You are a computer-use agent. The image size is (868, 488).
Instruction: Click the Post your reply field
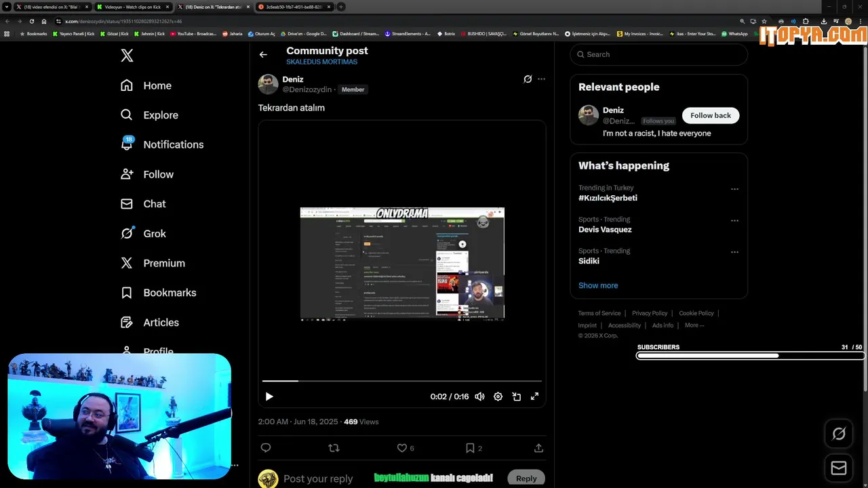pyautogui.click(x=318, y=479)
